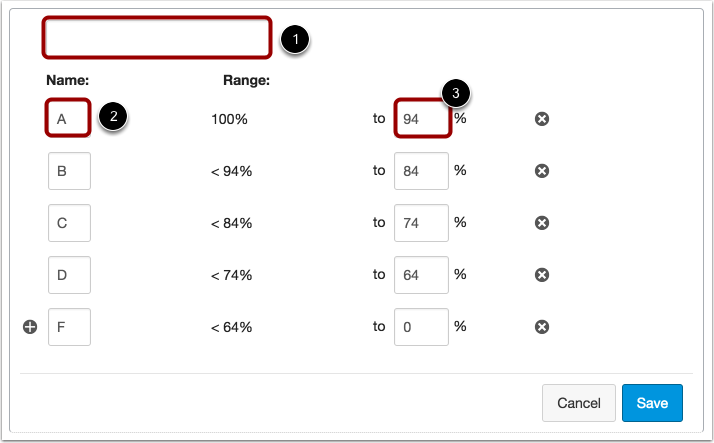Click the A name field
Image resolution: width=714 pixels, height=443 pixels.
69,119
